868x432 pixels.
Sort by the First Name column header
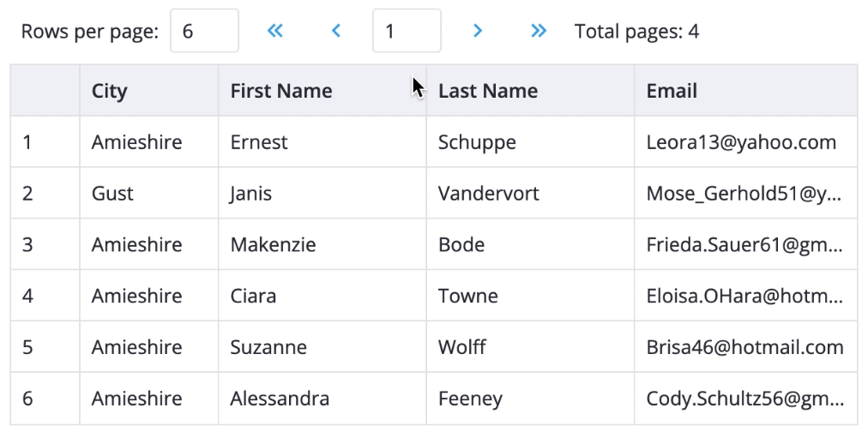322,91
